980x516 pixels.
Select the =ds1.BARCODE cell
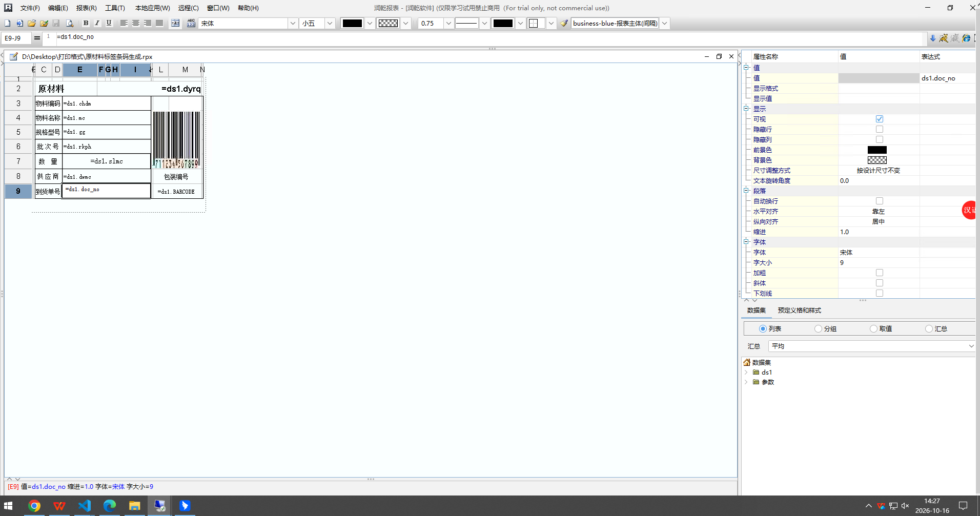(x=177, y=191)
